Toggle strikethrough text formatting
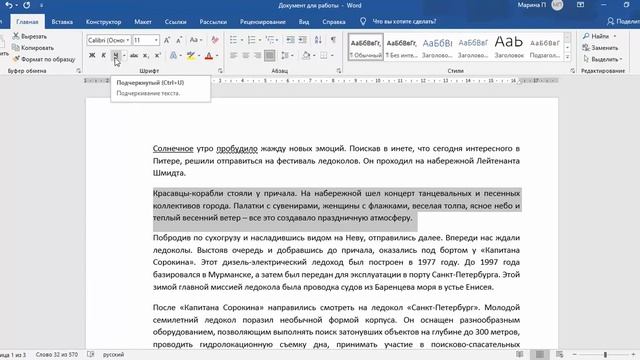Viewport: 640px width, 360px height. tap(134, 56)
